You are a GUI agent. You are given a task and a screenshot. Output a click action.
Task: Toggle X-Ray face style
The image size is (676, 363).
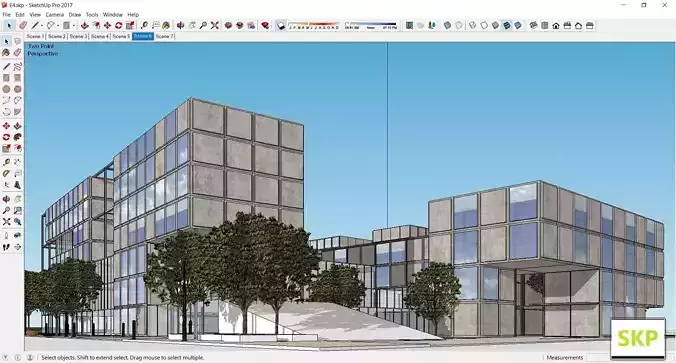pos(448,25)
